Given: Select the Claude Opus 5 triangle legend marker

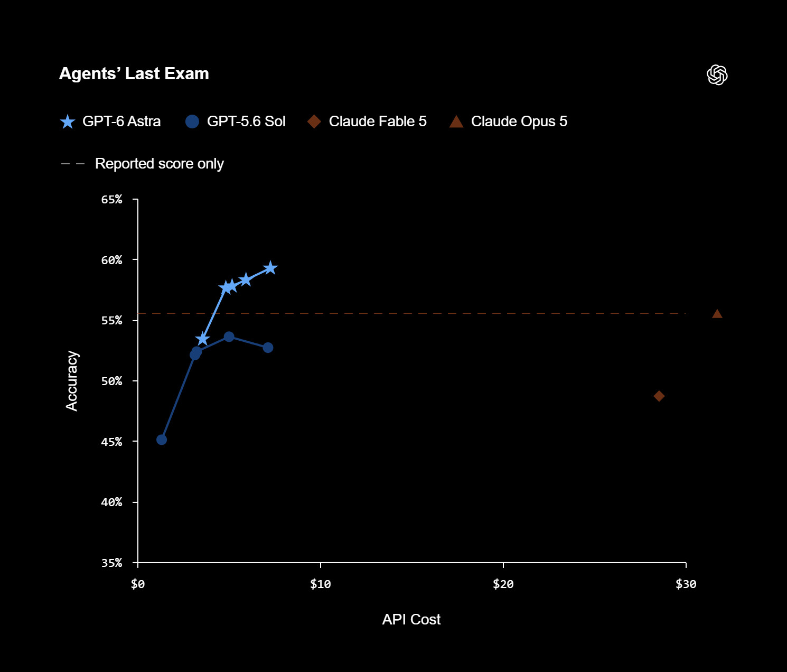Looking at the screenshot, I should point(456,122).
